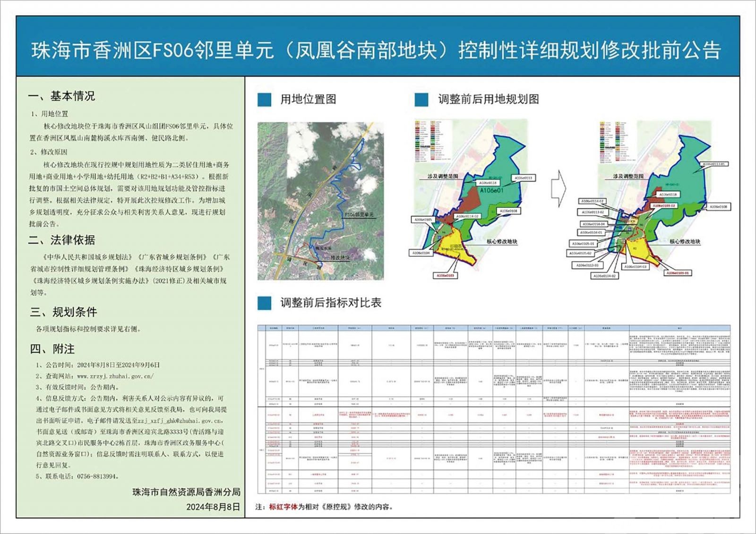Click the A106e0114-02 callout on the before-adjustment map
Screen dimensions: 756x534
[468, 216]
